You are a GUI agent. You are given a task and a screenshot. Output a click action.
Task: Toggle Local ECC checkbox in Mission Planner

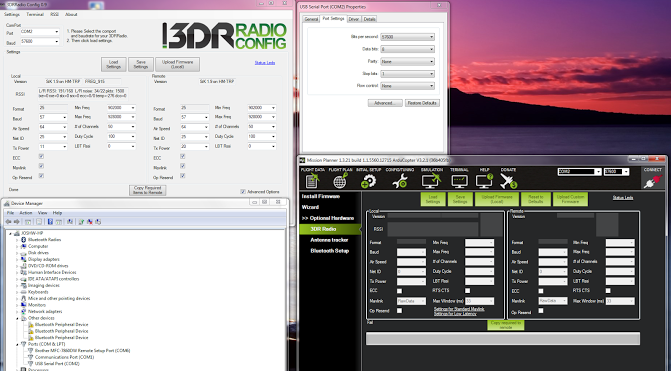(x=399, y=291)
